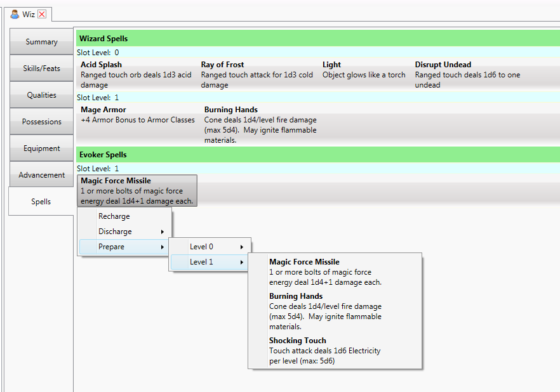This screenshot has height=392, width=560.
Task: Click the Ray of Frost spell
Action: (x=257, y=74)
